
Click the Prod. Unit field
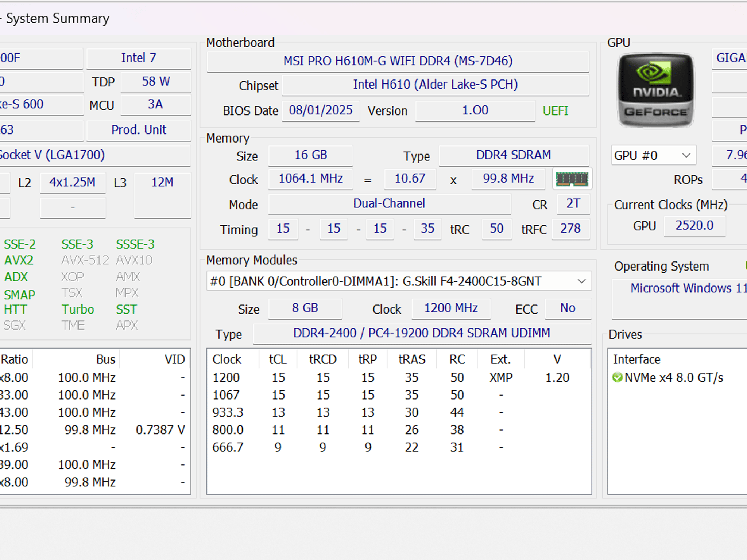point(139,130)
